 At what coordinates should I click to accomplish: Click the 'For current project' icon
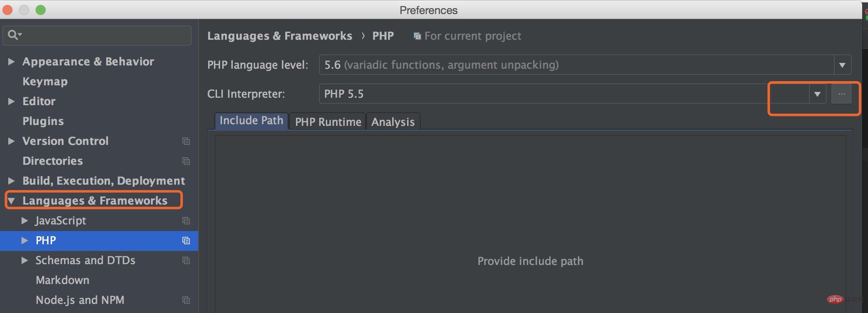coord(417,36)
